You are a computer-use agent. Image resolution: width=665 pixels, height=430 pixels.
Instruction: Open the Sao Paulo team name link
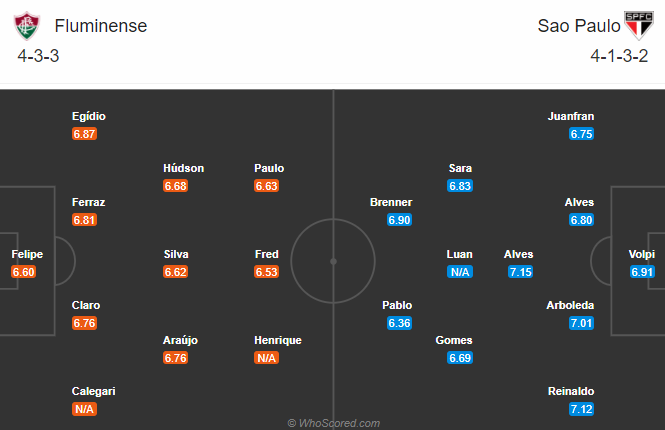pos(579,26)
